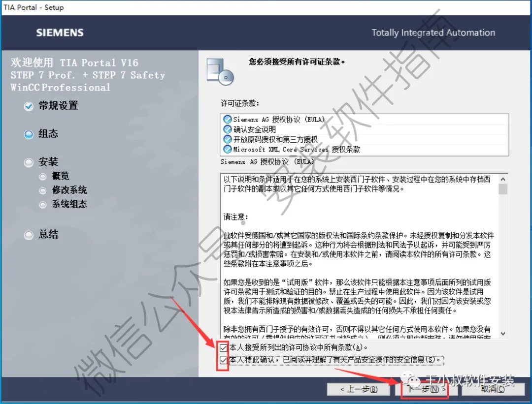This screenshot has height=404, width=532.
Task: Click the icon before 开放原码授权和第三方授权
Action: pos(227,139)
